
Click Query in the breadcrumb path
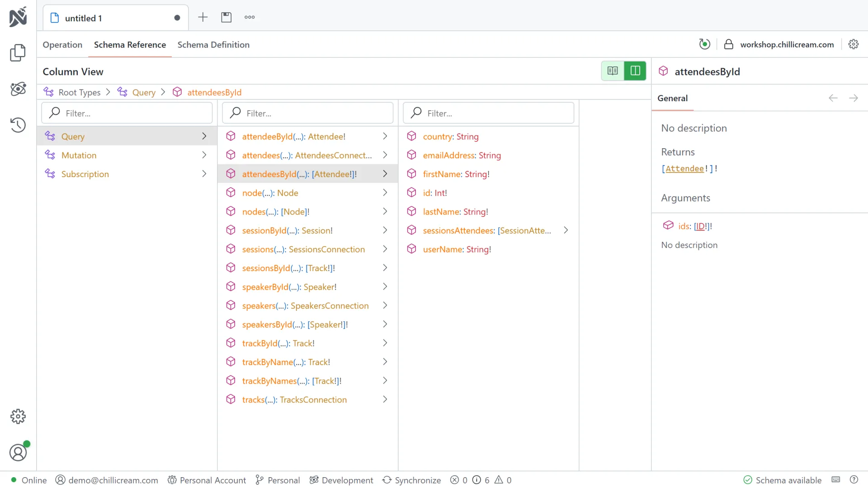(x=144, y=92)
